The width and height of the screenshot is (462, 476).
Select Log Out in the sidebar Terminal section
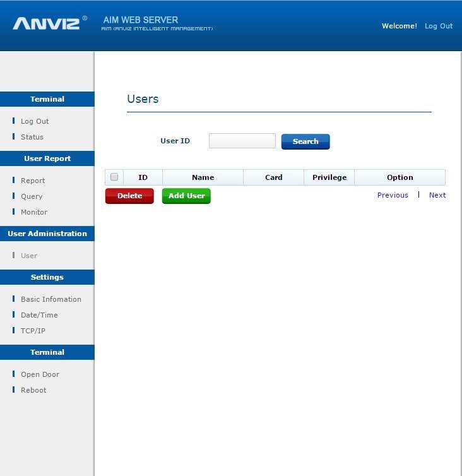click(35, 121)
